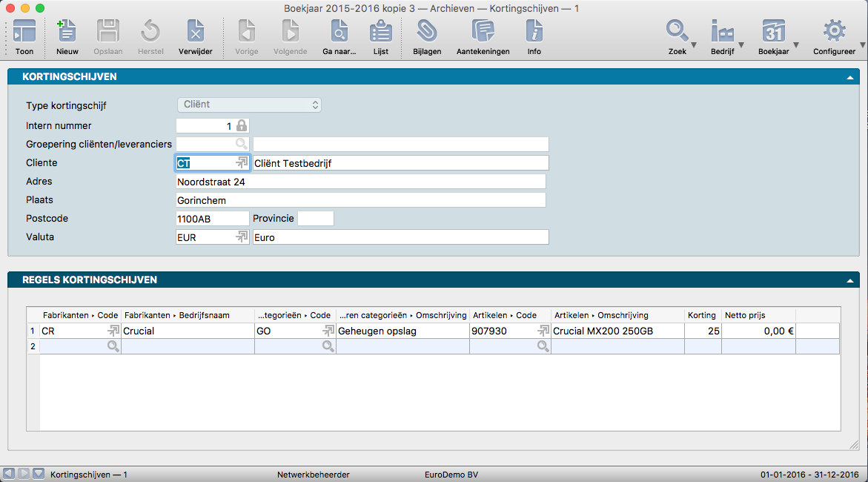Click the link arrow in GO category cell
Viewport: 868px width, 482px height.
point(328,331)
